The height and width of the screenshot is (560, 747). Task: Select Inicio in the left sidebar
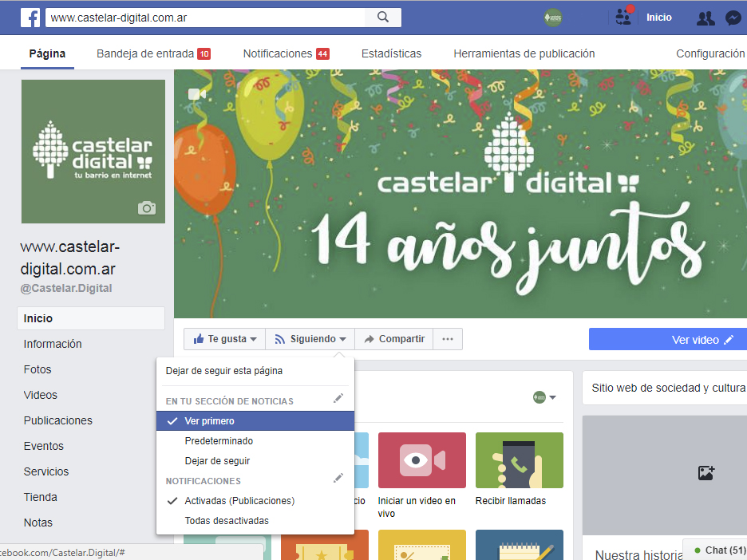[x=91, y=318]
